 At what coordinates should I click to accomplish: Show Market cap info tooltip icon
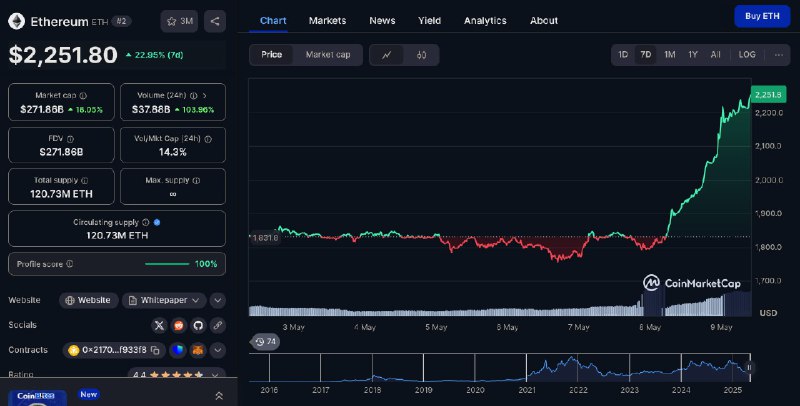point(83,95)
